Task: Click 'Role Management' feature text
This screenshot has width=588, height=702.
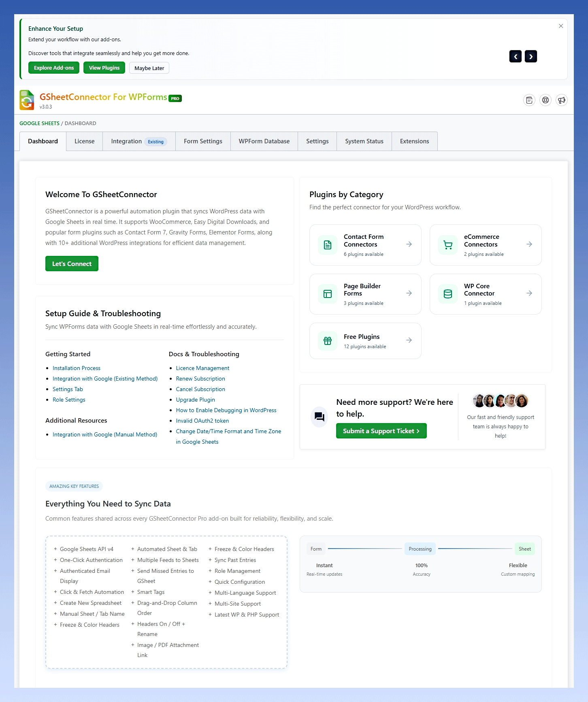Action: pos(237,571)
